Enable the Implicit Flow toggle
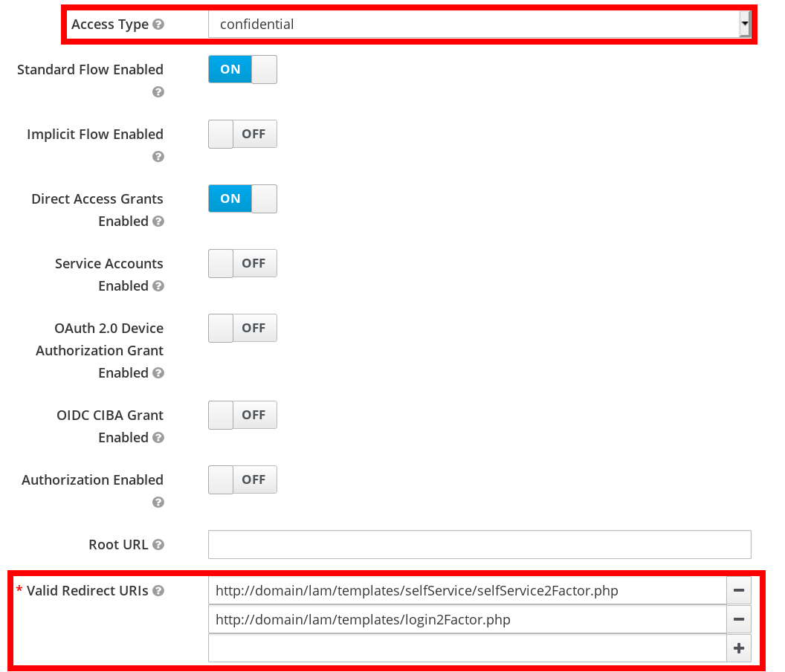Viewport: 785px width, 672px height. (242, 135)
